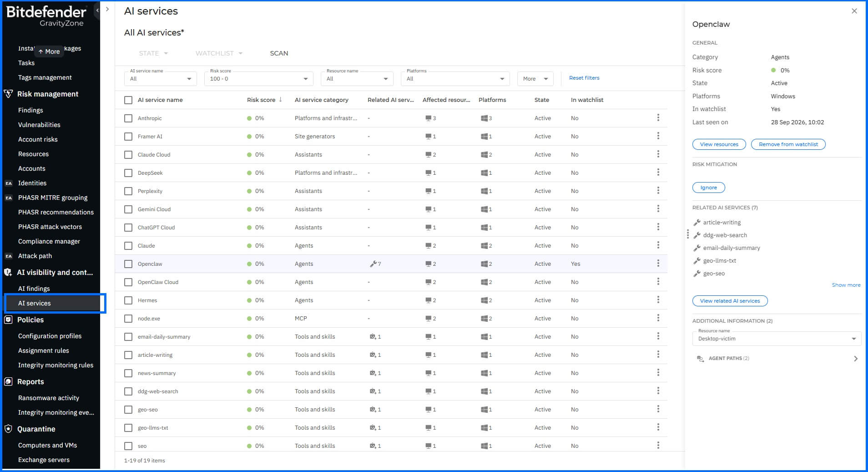Viewport: 868px width, 472px height.
Task: Click the affected resources monitor icon for DeepSeek
Action: tap(428, 173)
